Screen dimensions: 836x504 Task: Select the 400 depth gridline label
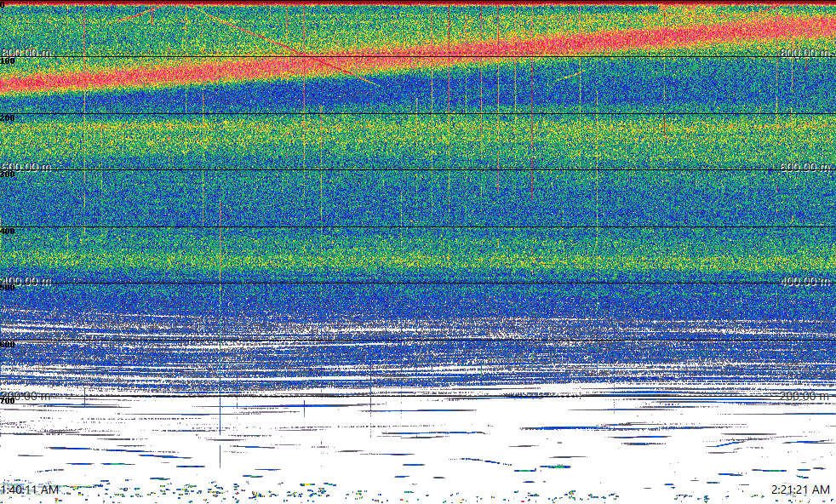coord(8,231)
